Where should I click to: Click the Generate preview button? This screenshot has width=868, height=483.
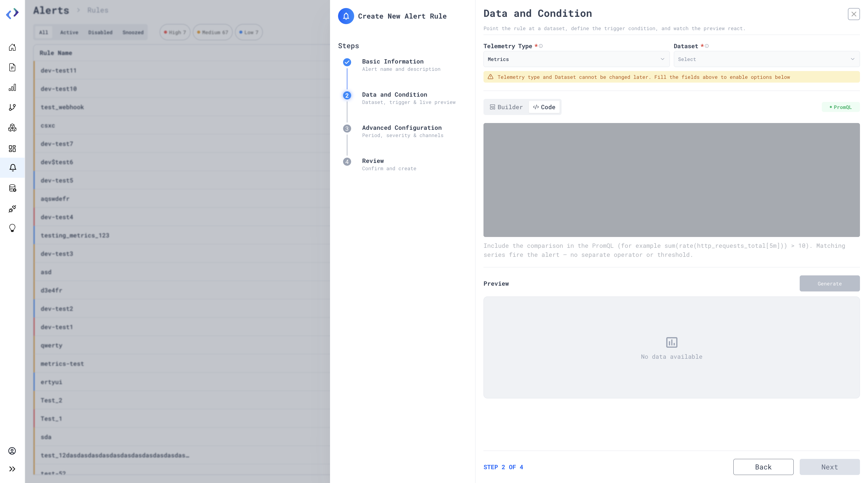tap(830, 284)
